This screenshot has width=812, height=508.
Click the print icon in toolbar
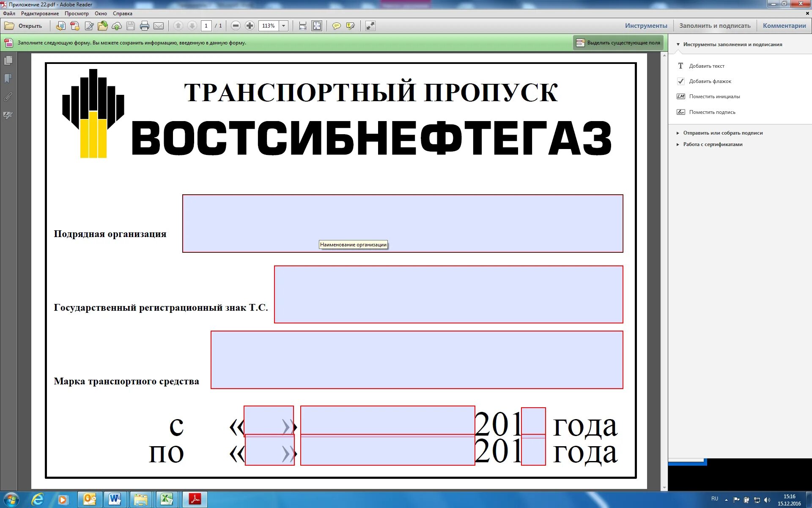coord(144,26)
